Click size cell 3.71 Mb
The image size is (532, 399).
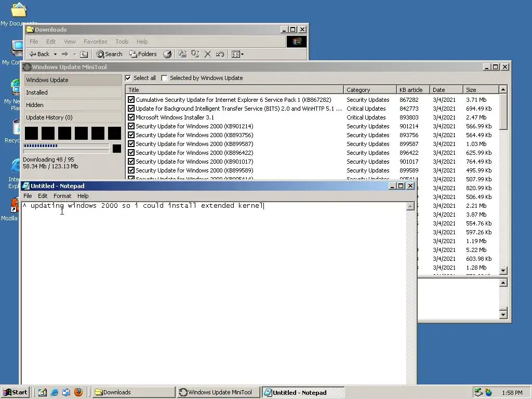[476, 100]
